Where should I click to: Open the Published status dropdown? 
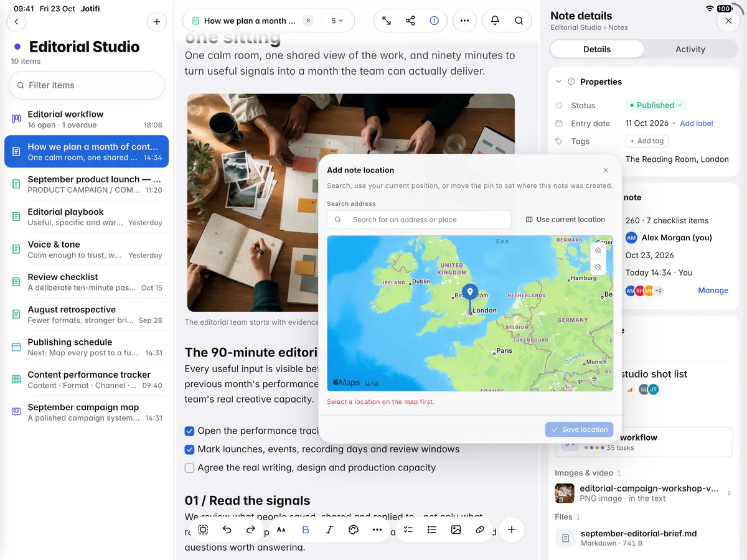tap(655, 105)
